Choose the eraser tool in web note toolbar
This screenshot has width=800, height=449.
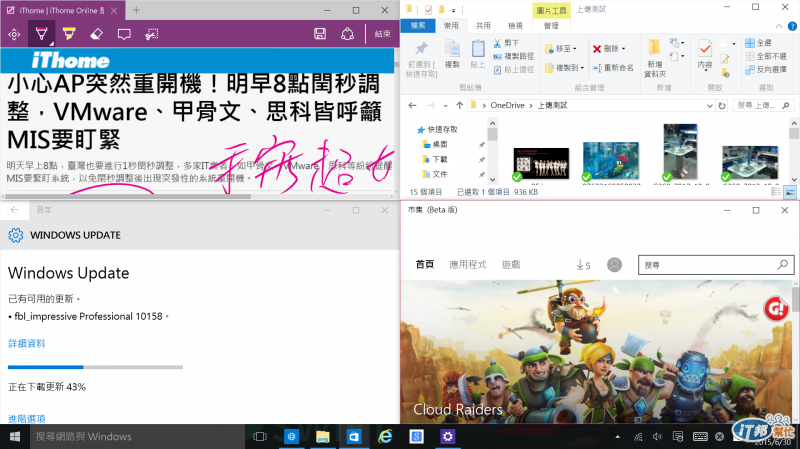(x=96, y=34)
